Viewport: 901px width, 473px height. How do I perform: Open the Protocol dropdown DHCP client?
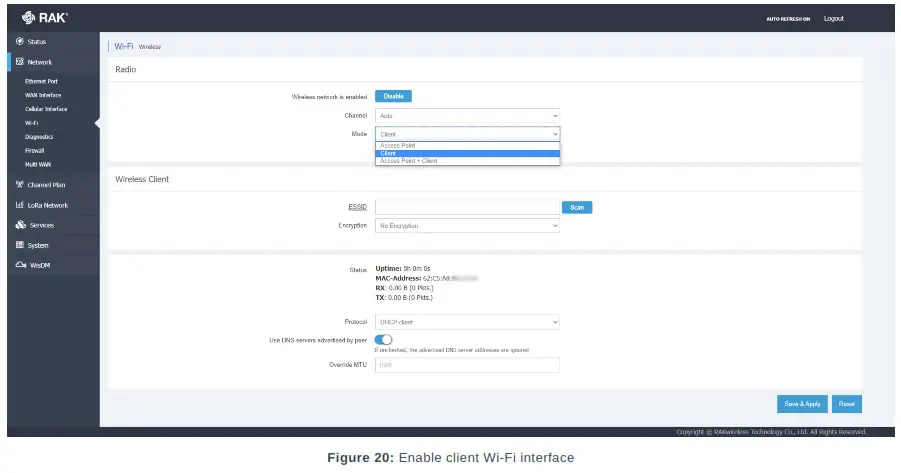pos(467,322)
